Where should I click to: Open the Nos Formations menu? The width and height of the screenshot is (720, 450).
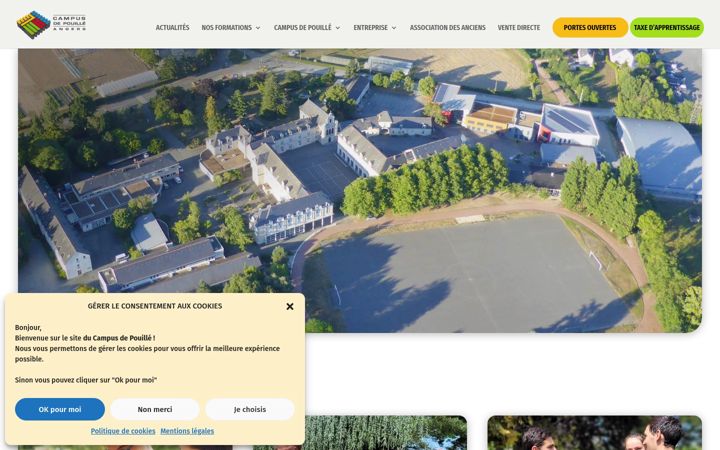click(226, 28)
